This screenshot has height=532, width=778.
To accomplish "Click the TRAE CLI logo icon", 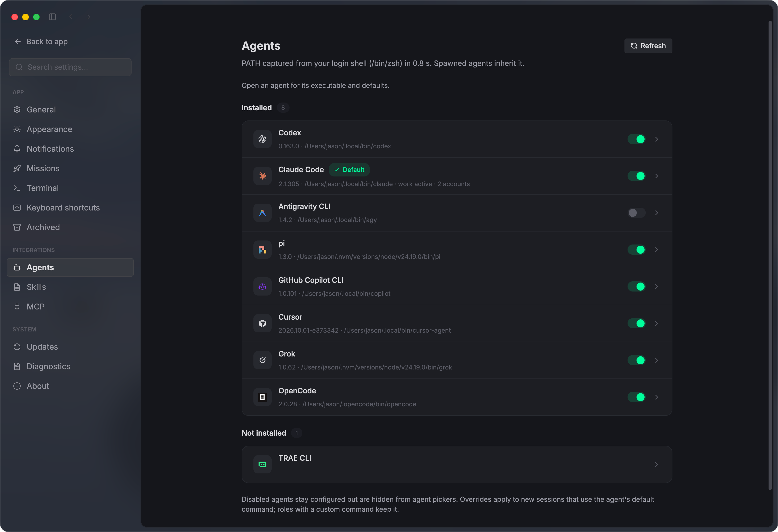I will (x=262, y=464).
